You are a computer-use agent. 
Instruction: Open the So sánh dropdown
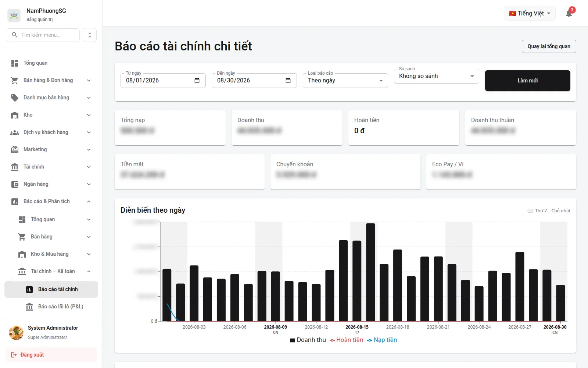tap(437, 76)
